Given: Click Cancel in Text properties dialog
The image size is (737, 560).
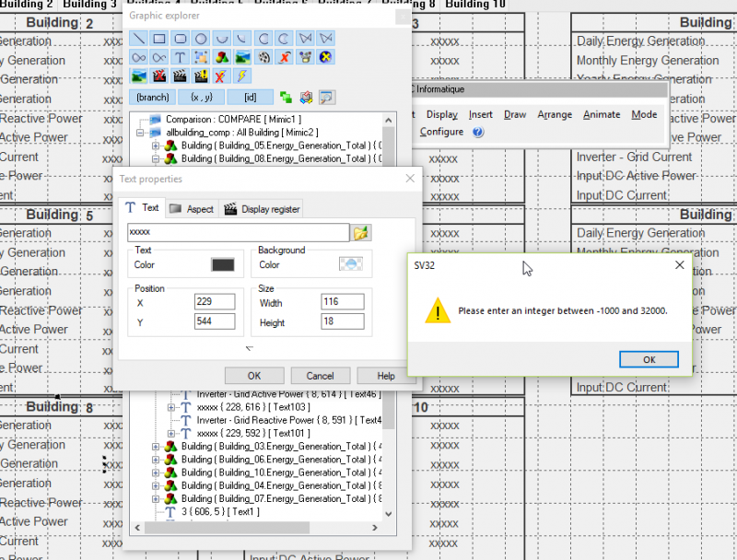Looking at the screenshot, I should (320, 376).
